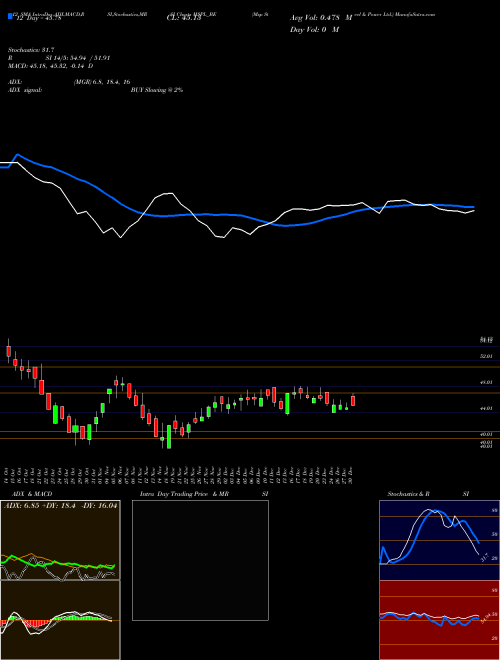Click the '(MGR) 6.8, 18.4, 16' ADX values
The image size is (500, 660).
tap(102, 82)
